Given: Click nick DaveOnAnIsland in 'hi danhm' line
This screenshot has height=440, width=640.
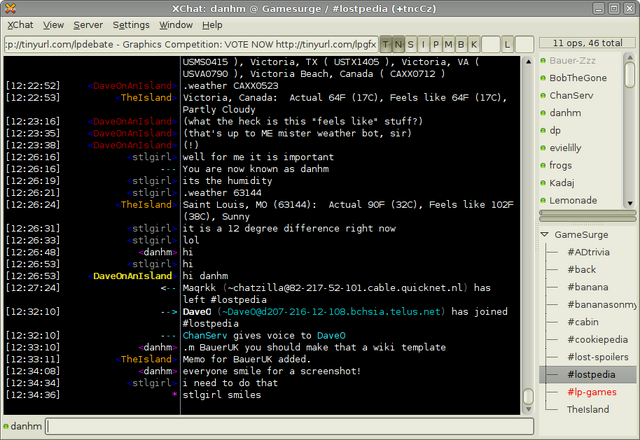Looking at the screenshot, I should 132,276.
